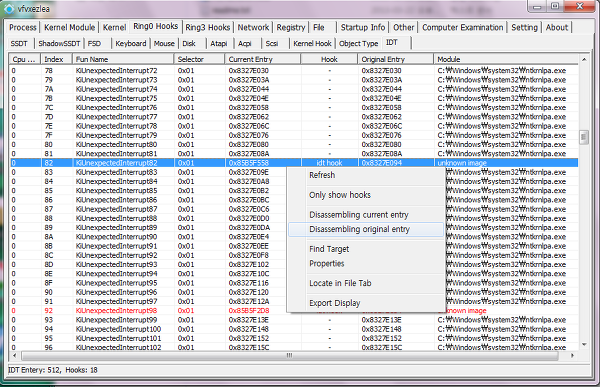Sort by the Selector column header
This screenshot has width=600, height=387.
point(199,59)
